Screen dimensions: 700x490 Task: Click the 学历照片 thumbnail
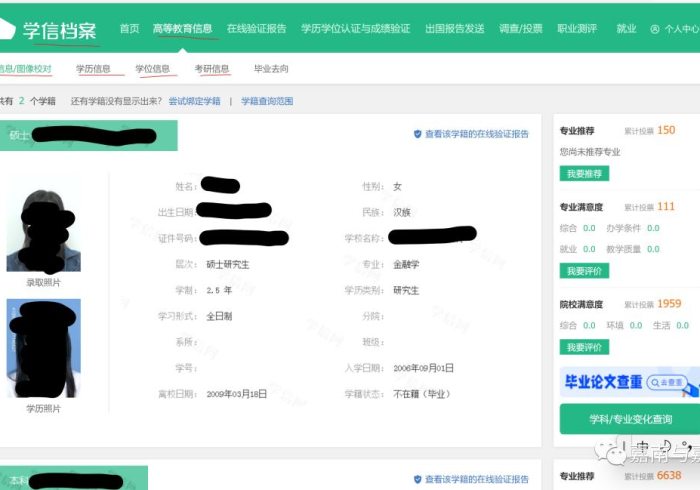(43, 348)
